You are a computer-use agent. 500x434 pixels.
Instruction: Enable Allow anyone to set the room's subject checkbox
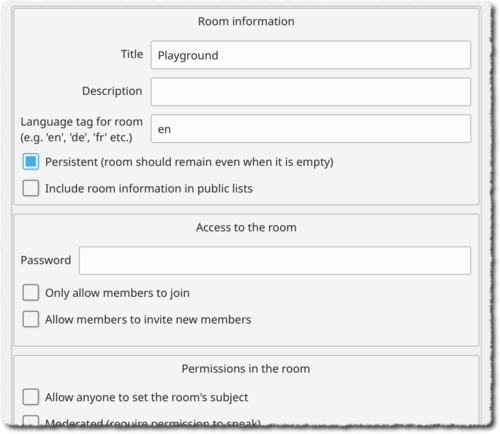click(x=31, y=397)
